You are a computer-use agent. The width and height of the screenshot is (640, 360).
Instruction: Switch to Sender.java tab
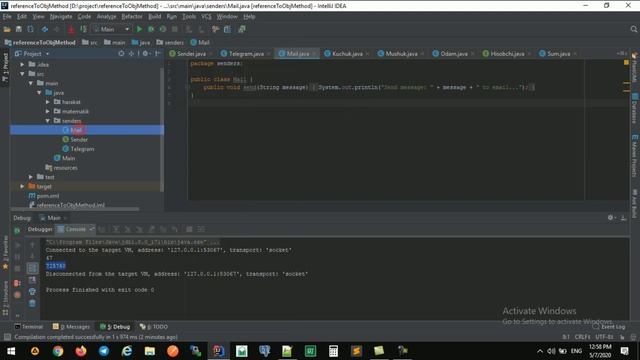click(191, 53)
